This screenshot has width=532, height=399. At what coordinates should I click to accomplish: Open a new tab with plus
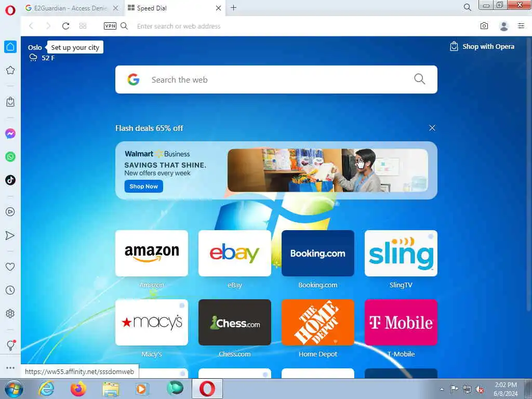click(233, 8)
